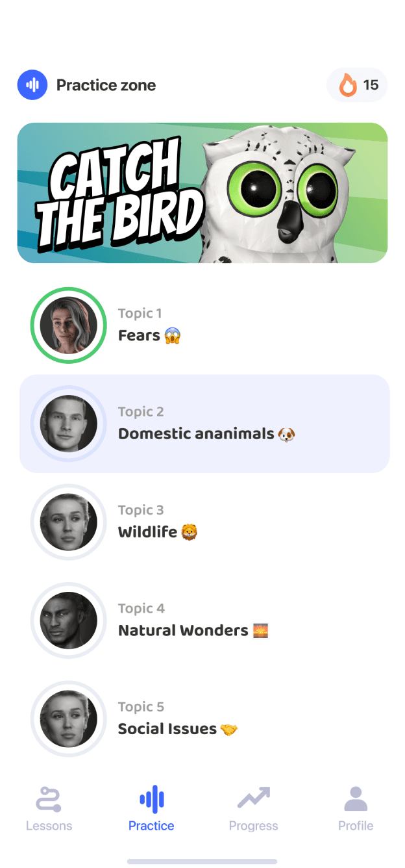Click the dog emoji beside Domestic ananimals
This screenshot has width=405, height=868.
286,434
